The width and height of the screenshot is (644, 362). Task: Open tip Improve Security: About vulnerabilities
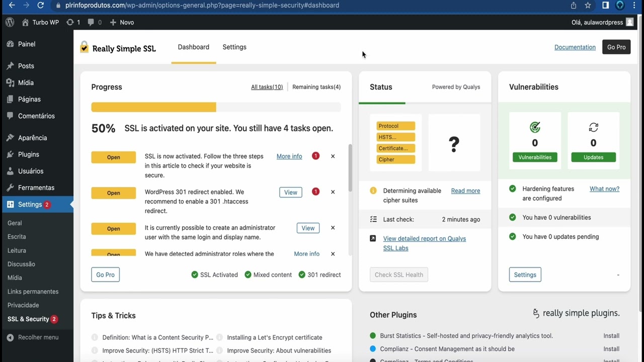pyautogui.click(x=279, y=351)
